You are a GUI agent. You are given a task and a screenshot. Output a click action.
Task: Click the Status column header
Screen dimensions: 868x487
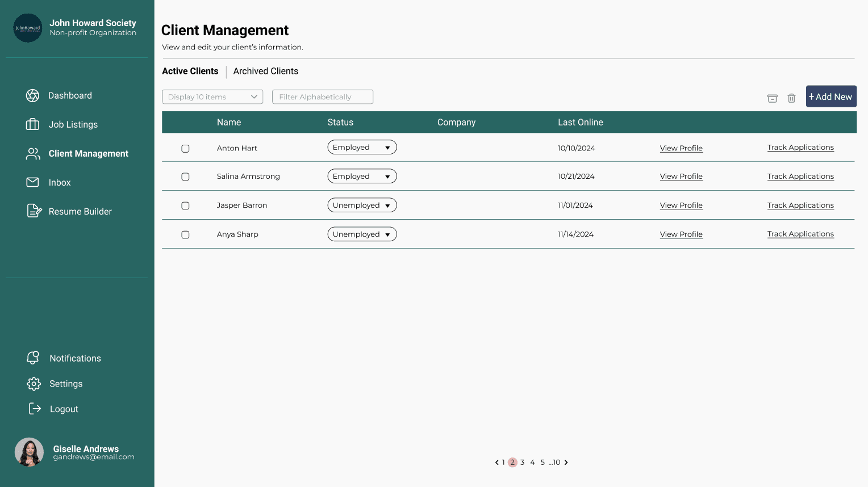point(340,123)
